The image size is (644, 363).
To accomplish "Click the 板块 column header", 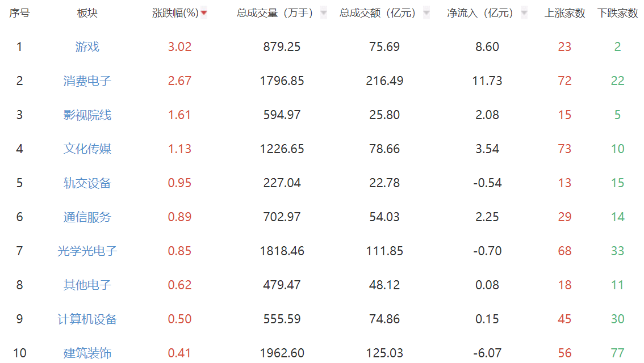I will [x=87, y=13].
